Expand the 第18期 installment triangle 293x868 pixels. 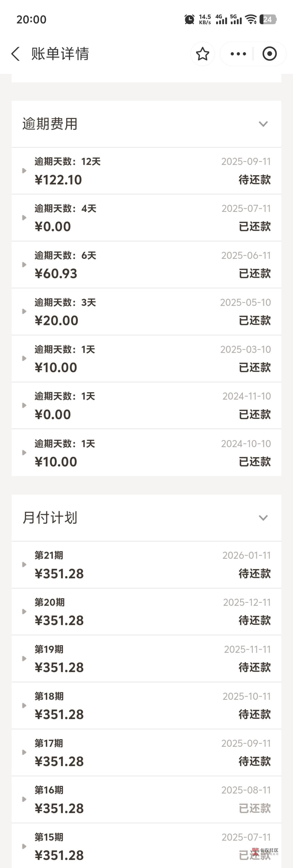click(24, 705)
